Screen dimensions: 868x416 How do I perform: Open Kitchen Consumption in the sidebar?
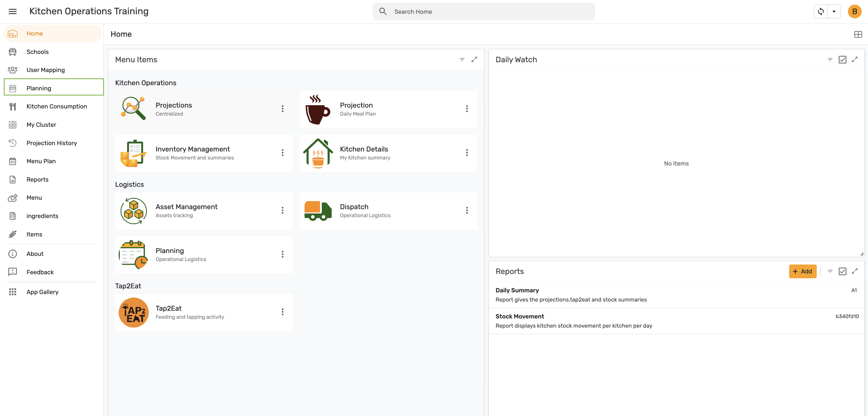click(x=53, y=106)
